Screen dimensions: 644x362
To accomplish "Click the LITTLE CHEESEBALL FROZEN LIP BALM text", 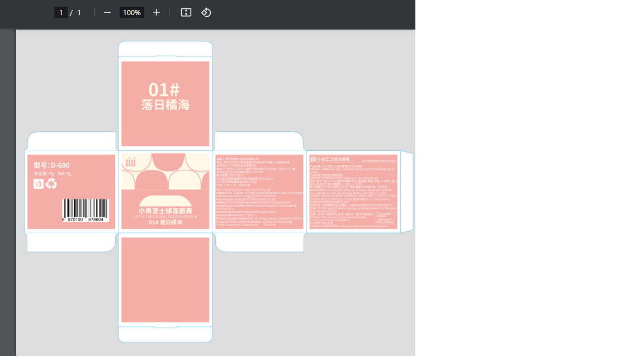I will tap(165, 216).
